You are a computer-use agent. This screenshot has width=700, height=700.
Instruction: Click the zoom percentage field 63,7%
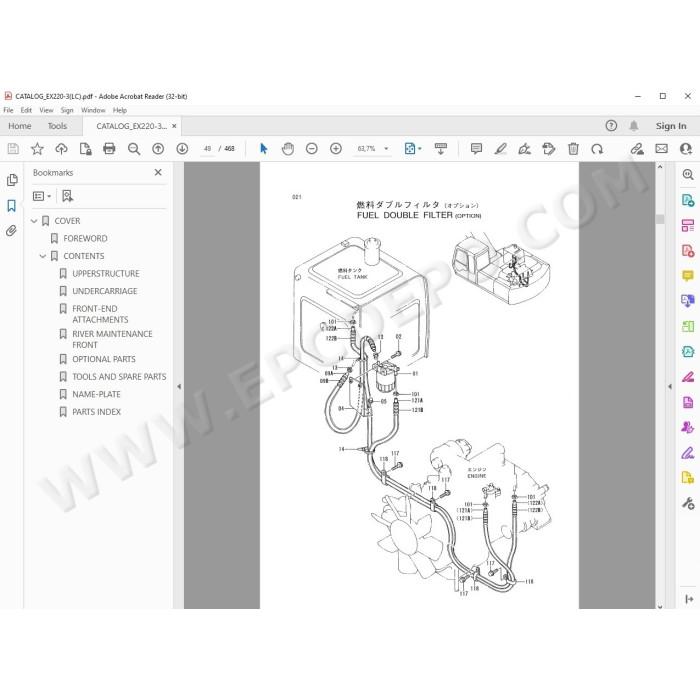coord(367,149)
